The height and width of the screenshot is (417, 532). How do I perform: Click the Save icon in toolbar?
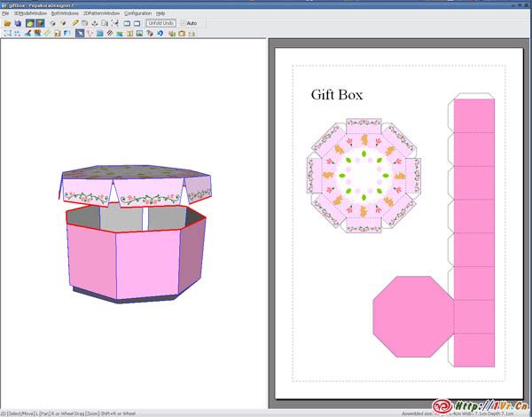tap(18, 23)
